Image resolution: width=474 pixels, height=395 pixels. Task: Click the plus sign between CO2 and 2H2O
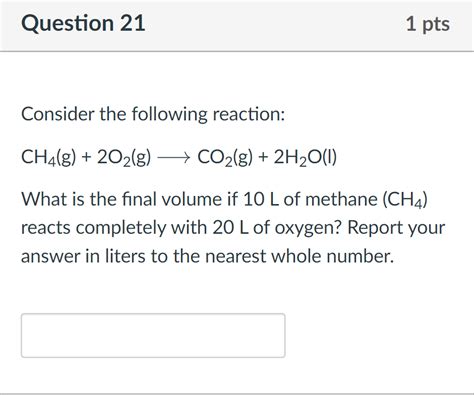(x=263, y=157)
